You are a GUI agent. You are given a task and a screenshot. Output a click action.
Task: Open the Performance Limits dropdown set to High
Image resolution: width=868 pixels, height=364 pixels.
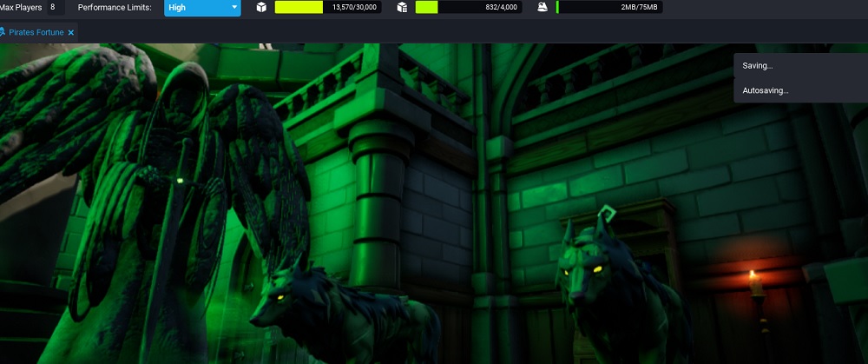(202, 8)
